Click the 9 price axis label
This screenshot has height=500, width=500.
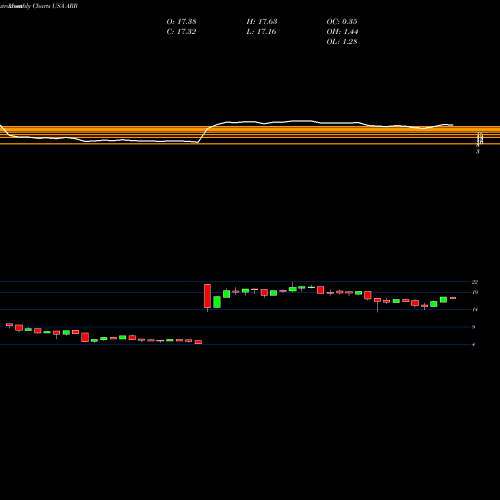(473, 327)
